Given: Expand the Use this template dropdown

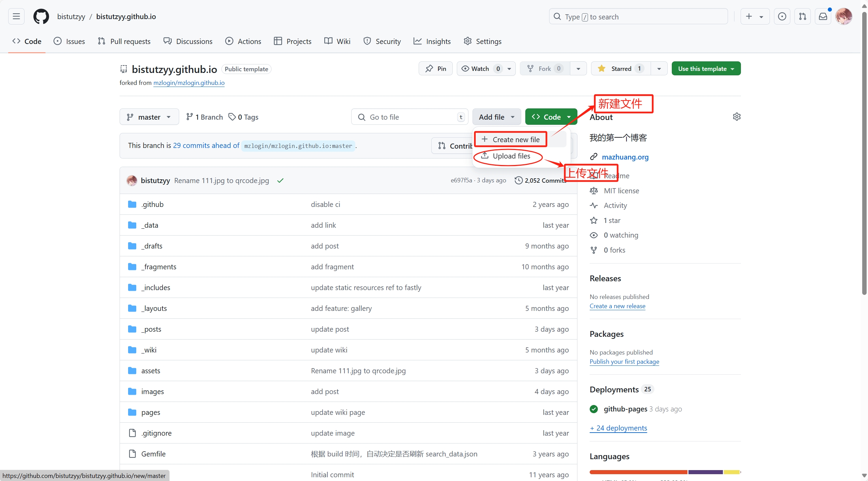Looking at the screenshot, I should tap(706, 69).
